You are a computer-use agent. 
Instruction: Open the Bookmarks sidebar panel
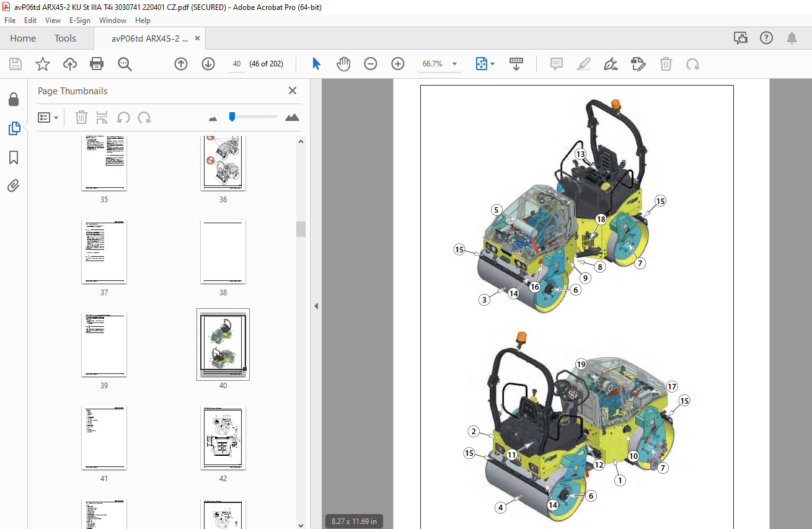[14, 158]
